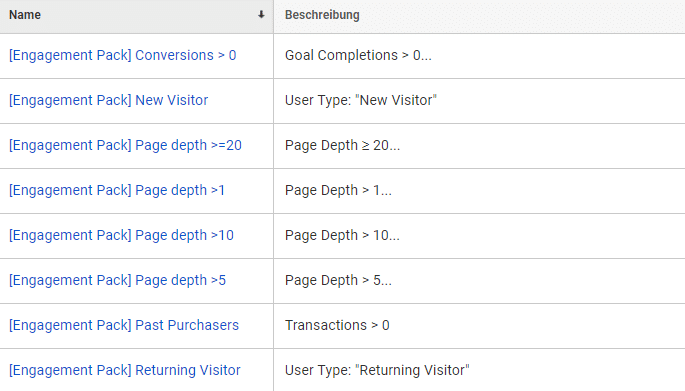The image size is (685, 391).
Task: Open [Engagement Pack] Returning Visitor link
Action: point(125,370)
